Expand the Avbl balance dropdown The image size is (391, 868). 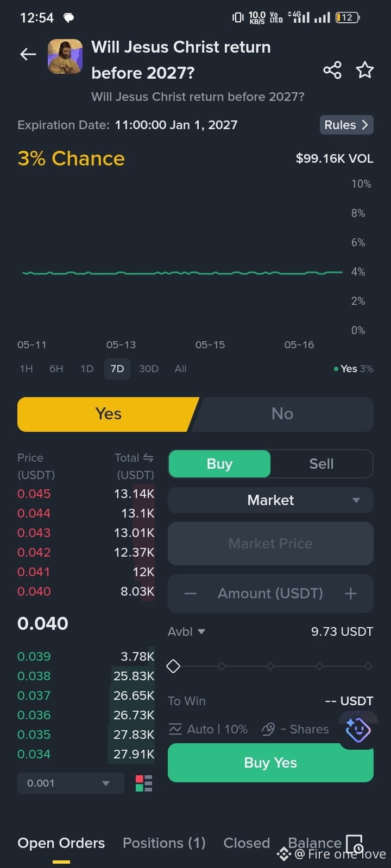click(186, 631)
